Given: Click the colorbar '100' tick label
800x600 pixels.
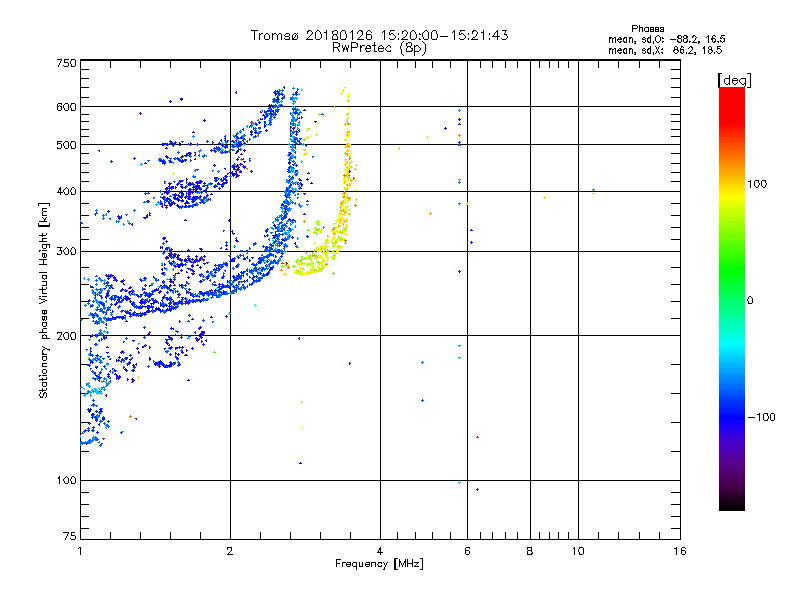Looking at the screenshot, I should [x=757, y=184].
